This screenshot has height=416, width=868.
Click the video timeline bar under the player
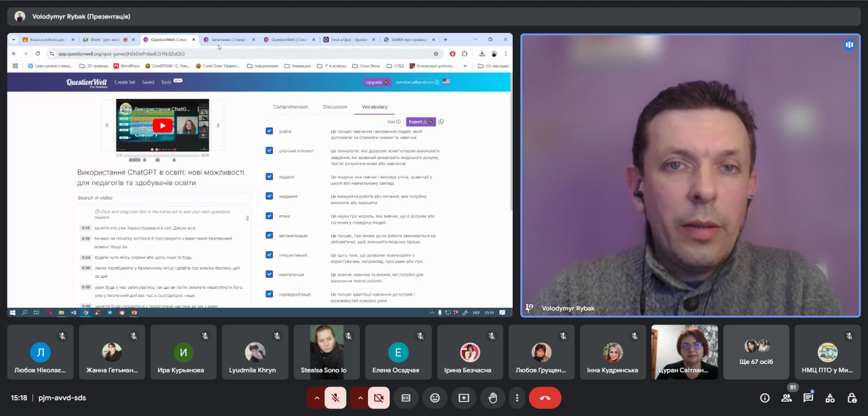click(162, 155)
